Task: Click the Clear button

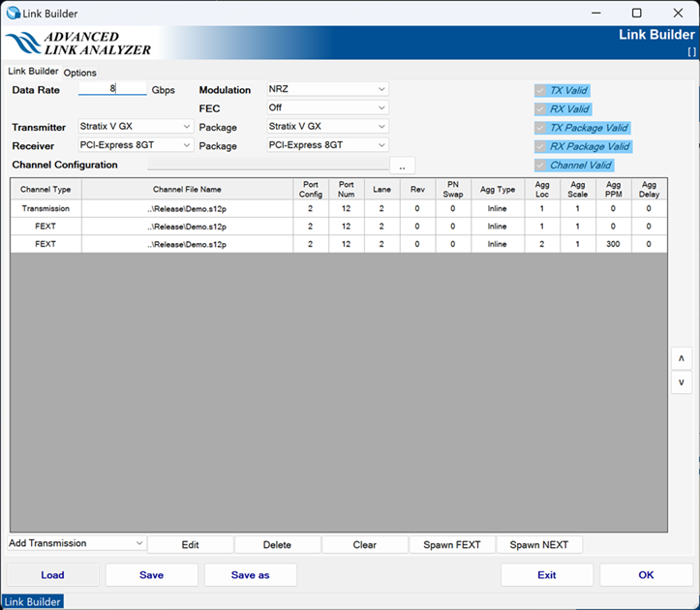Action: pos(365,545)
